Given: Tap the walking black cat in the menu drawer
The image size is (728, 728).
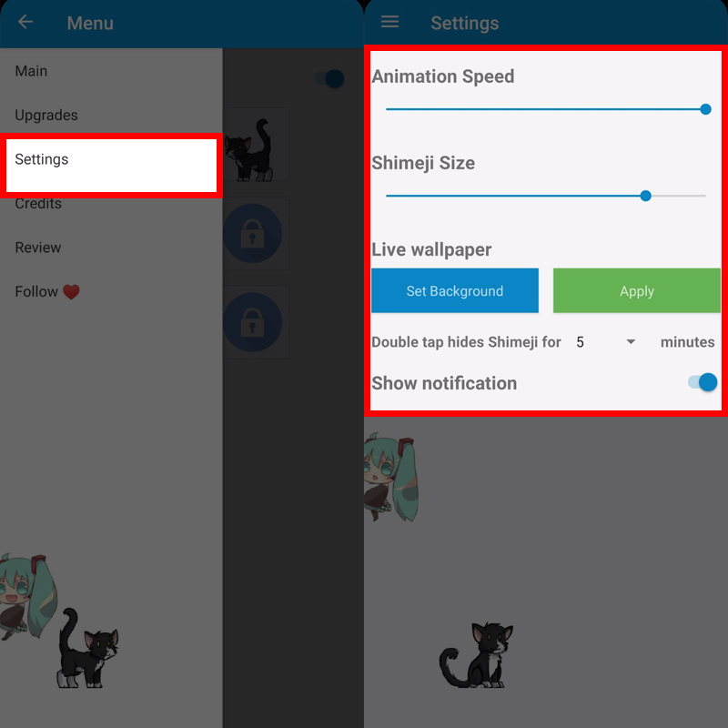Looking at the screenshot, I should click(x=87, y=648).
